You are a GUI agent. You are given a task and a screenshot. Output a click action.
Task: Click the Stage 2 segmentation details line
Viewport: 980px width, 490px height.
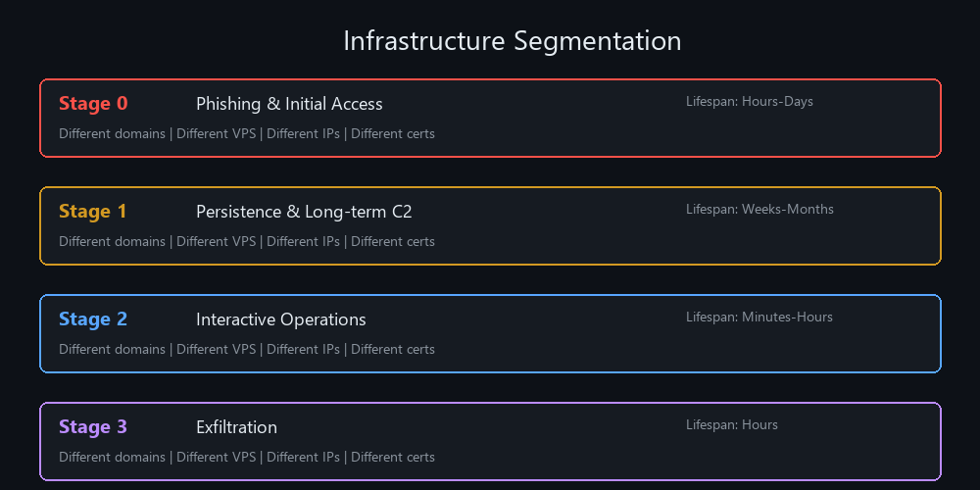point(246,349)
